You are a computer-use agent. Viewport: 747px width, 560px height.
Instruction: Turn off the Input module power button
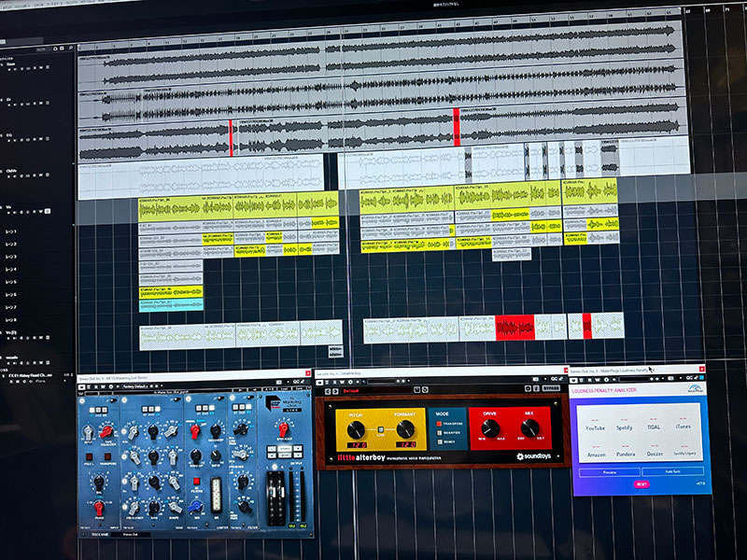pyautogui.click(x=82, y=401)
